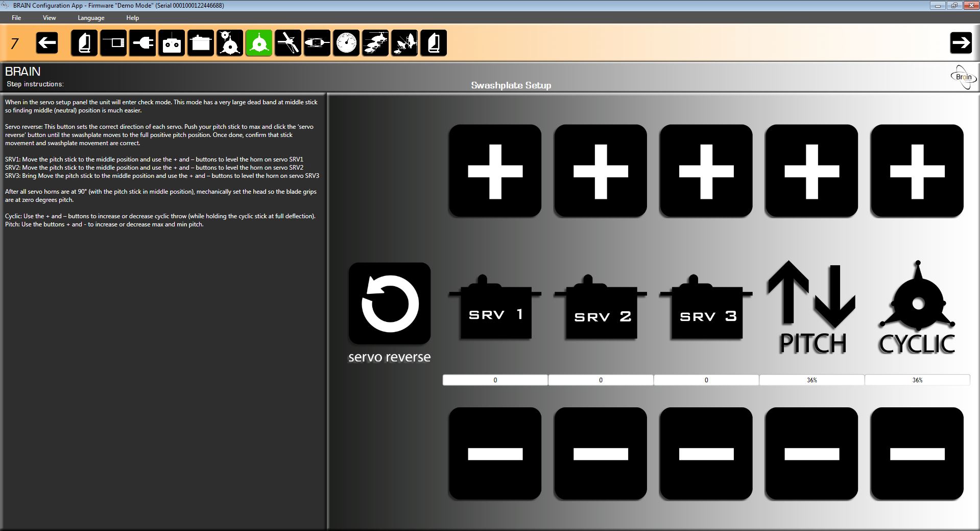Open the Help menu

(x=132, y=18)
